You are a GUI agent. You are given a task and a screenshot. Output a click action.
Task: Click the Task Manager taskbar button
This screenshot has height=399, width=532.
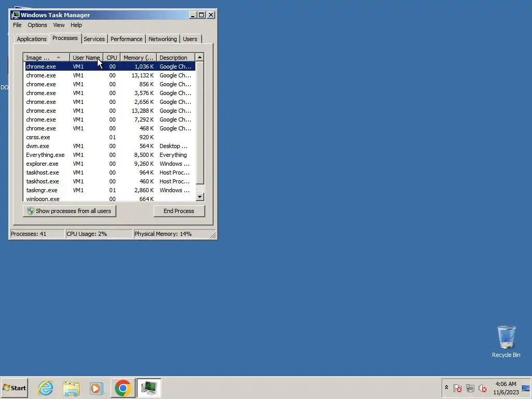click(149, 388)
